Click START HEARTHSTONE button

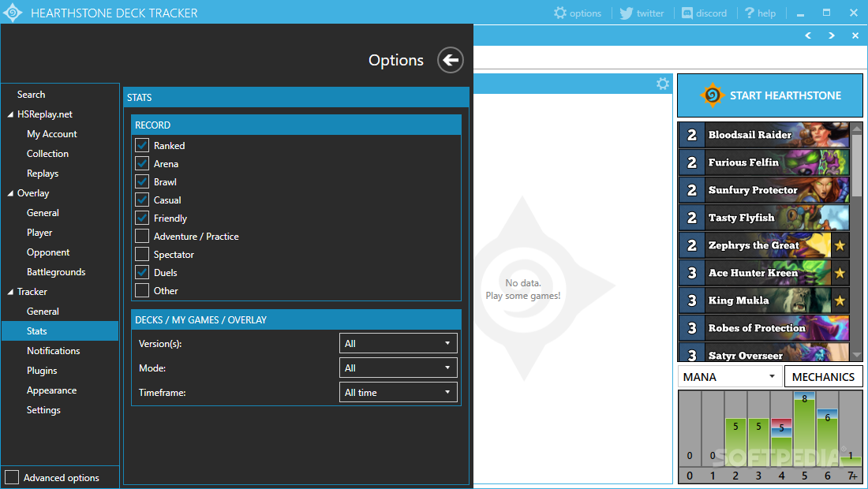pyautogui.click(x=770, y=95)
